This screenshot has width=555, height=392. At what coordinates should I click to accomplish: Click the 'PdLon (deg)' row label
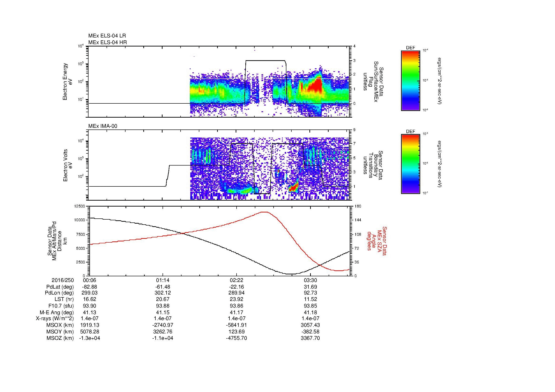pos(59,293)
